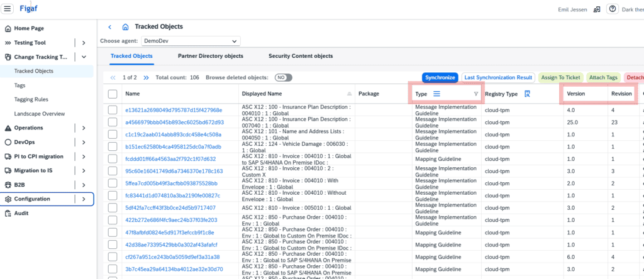Click the Registry Type search icon
This screenshot has width=644, height=279.
(x=528, y=94)
